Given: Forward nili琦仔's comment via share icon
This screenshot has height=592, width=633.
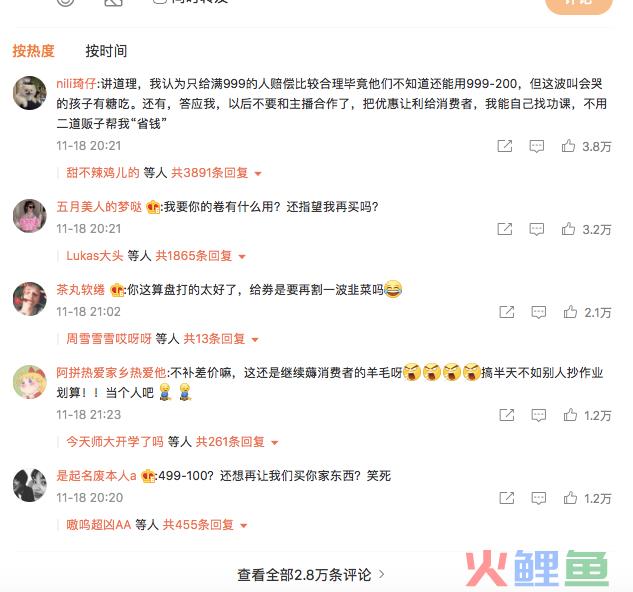Looking at the screenshot, I should click(x=505, y=146).
